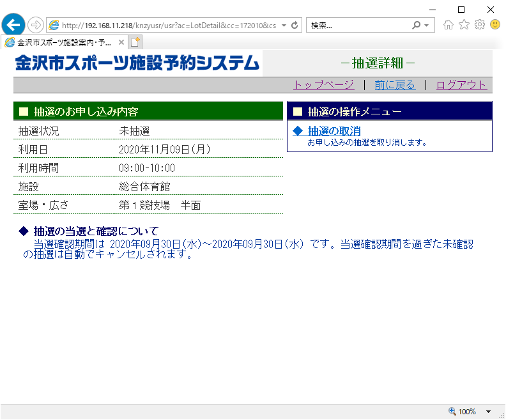This screenshot has height=420, width=506.
Task: Open the Home icon in browser toolbar
Action: (448, 24)
